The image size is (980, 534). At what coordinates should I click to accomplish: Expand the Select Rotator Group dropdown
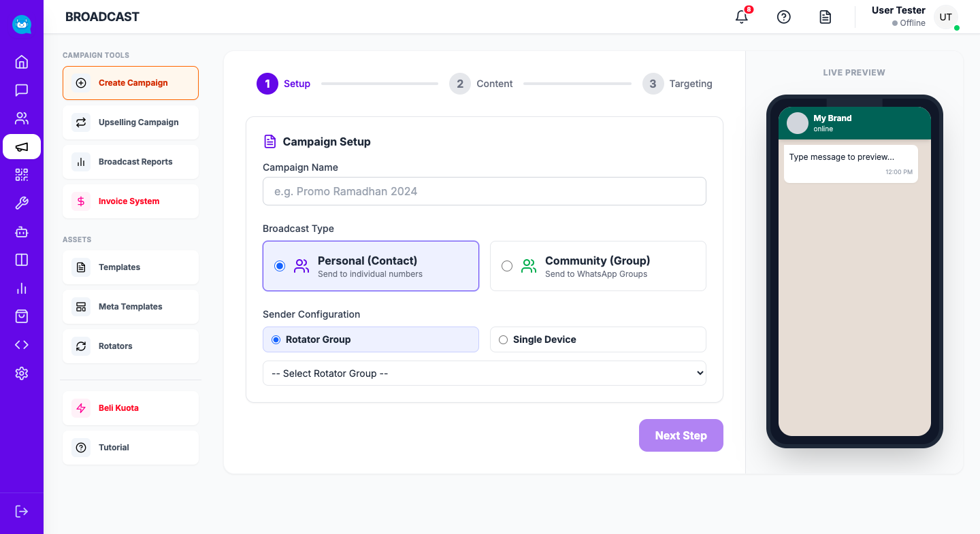point(484,373)
